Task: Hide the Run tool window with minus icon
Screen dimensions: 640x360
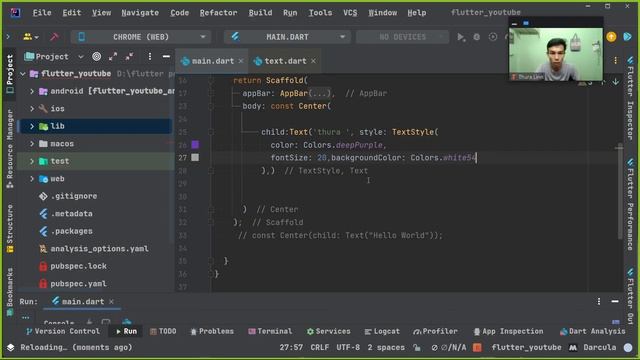Action: 615,301
